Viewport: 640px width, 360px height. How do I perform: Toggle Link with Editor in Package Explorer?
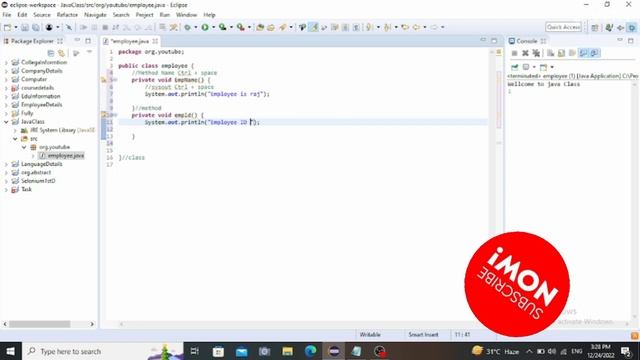pos(61,53)
